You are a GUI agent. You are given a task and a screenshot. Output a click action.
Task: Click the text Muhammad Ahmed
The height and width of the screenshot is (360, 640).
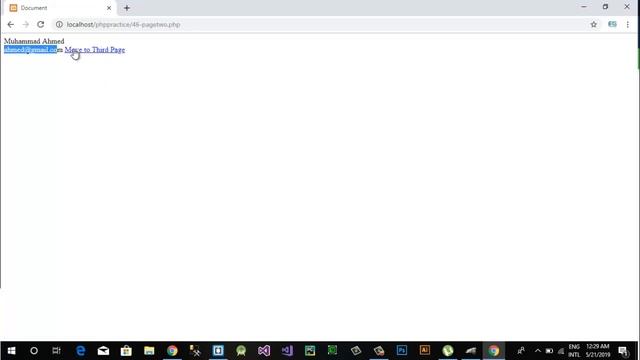pyautogui.click(x=34, y=41)
